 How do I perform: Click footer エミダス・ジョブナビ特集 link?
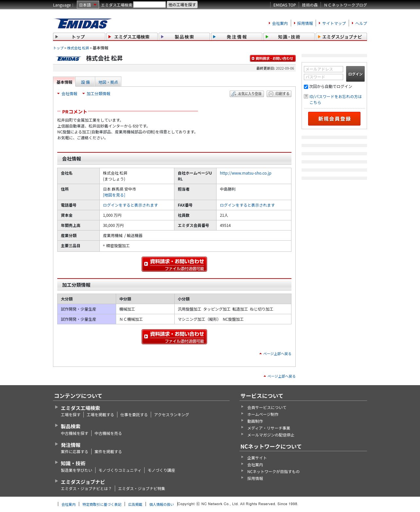pos(142,489)
